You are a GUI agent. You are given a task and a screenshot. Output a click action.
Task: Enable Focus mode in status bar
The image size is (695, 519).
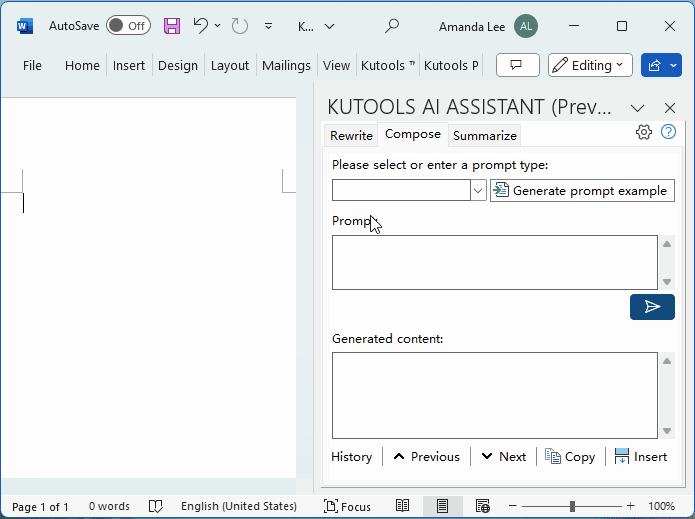point(347,507)
